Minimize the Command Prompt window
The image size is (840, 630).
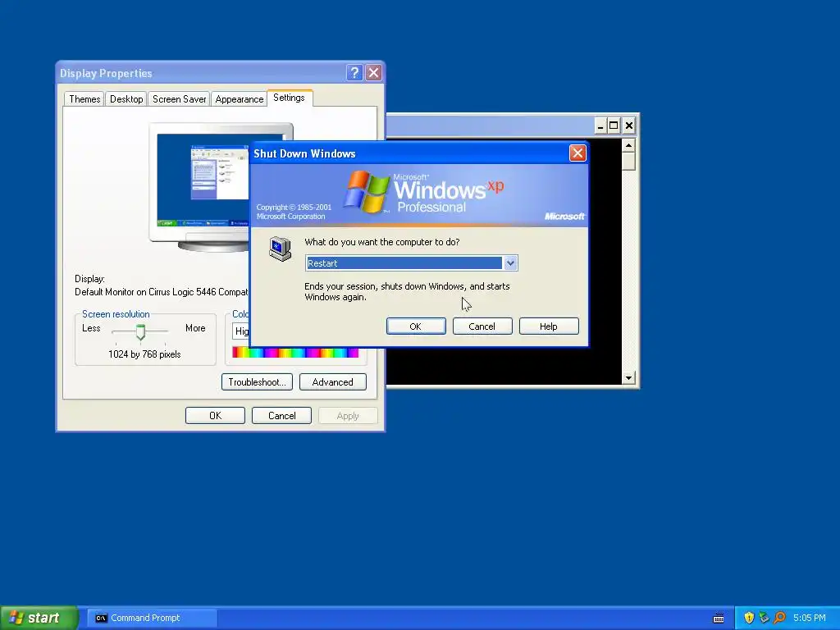pyautogui.click(x=600, y=126)
